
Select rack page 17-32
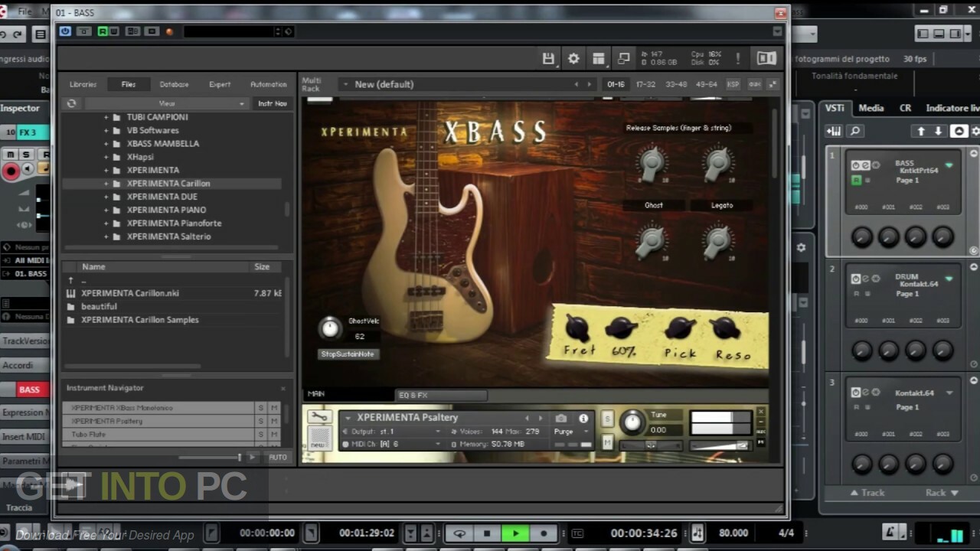click(x=645, y=84)
